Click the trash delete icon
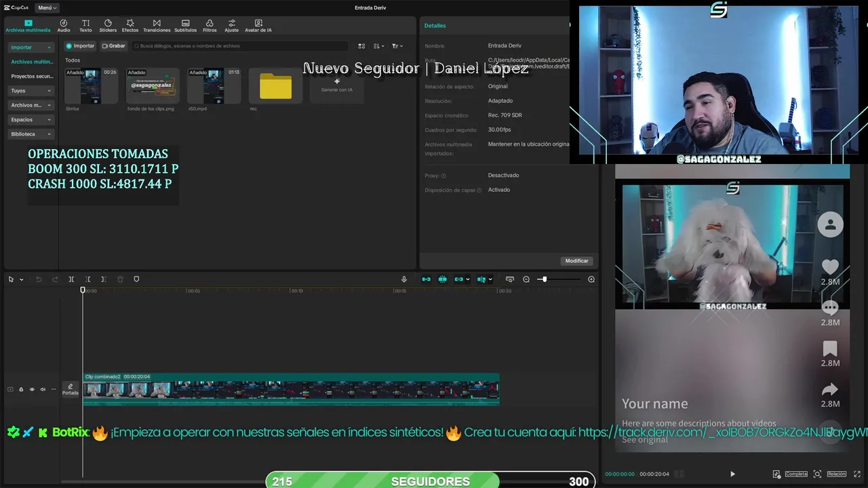The width and height of the screenshot is (868, 488). coord(120,279)
